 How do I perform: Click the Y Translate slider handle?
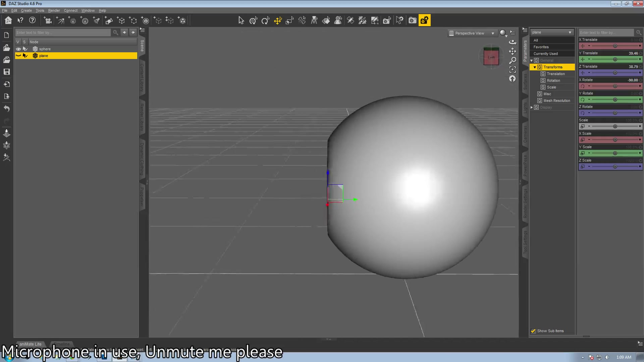click(615, 59)
